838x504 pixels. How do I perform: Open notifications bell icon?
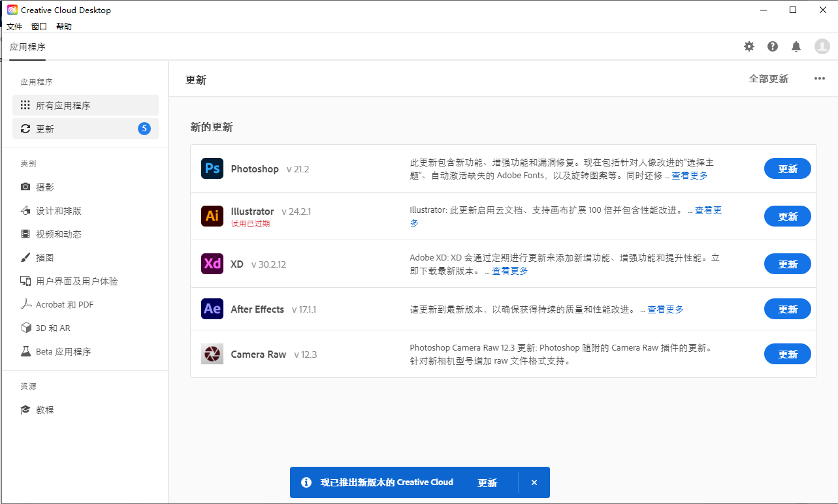click(x=796, y=46)
